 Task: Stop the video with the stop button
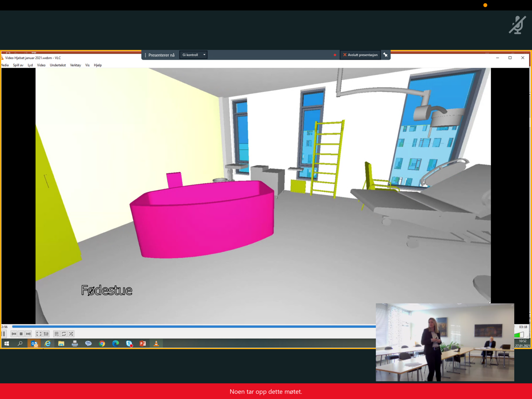pos(21,334)
